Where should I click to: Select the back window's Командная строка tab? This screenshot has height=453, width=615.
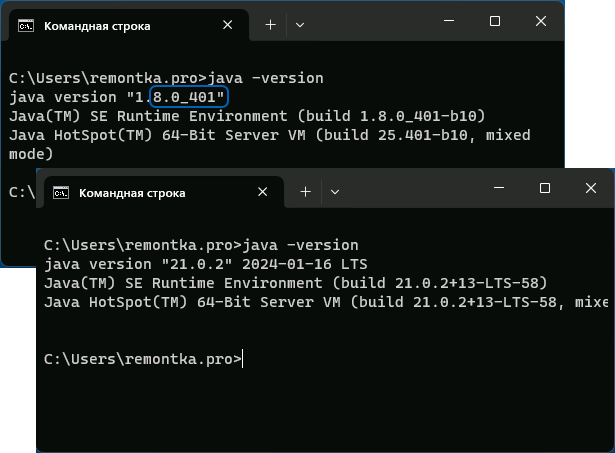coord(129,25)
